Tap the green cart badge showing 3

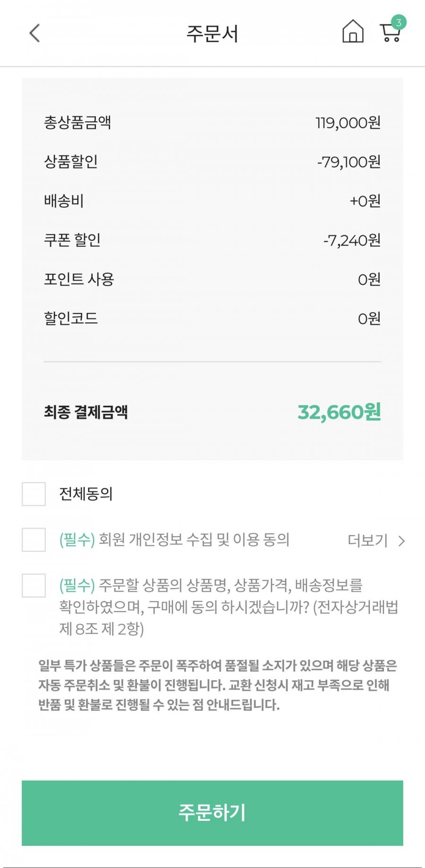(399, 22)
